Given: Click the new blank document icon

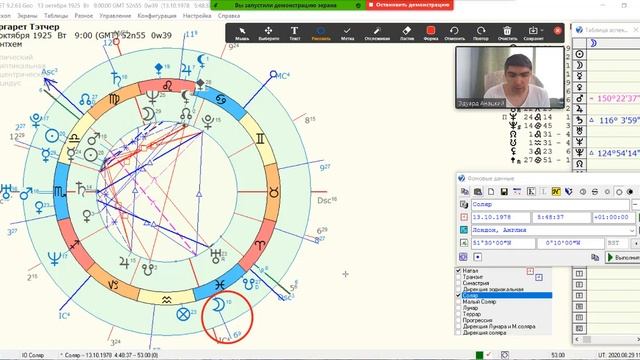Looking at the screenshot, I should (x=491, y=191).
